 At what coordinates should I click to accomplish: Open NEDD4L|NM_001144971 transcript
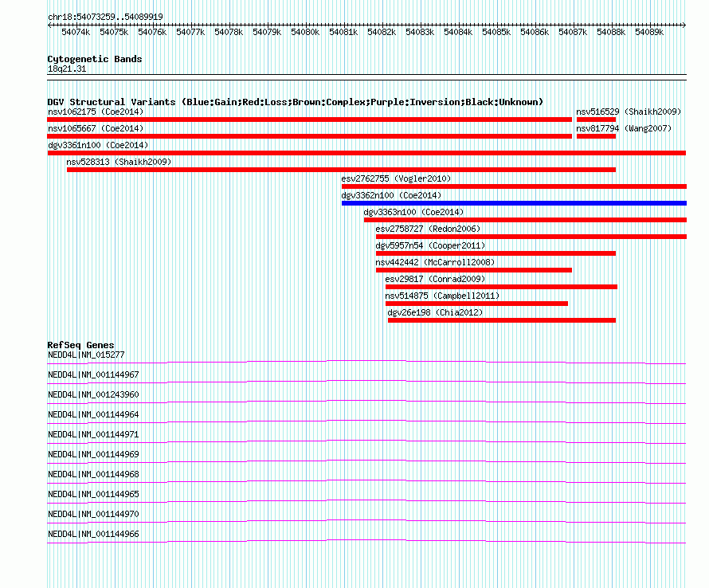(93, 435)
